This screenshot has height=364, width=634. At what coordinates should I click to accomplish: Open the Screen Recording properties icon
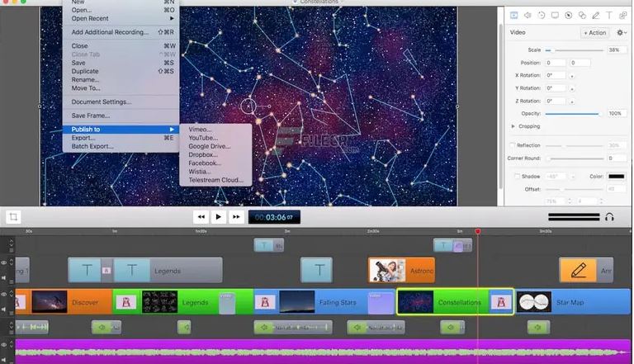tap(555, 16)
